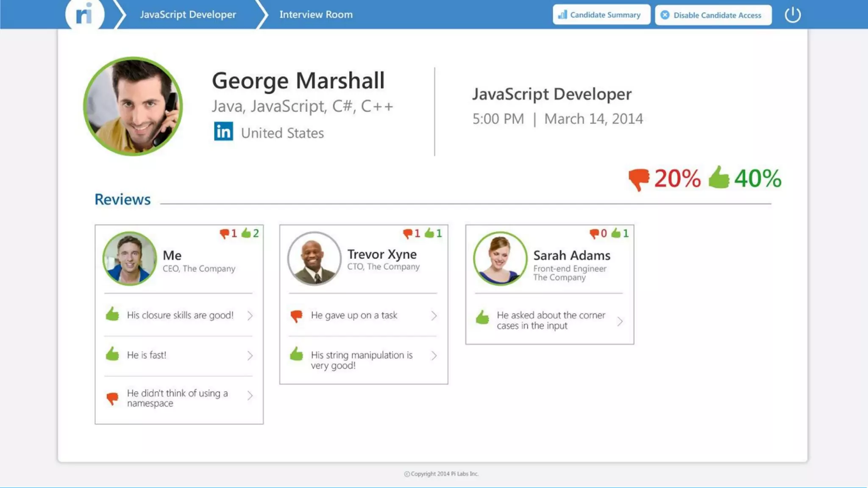Click the red '20%' score text

pos(677,178)
